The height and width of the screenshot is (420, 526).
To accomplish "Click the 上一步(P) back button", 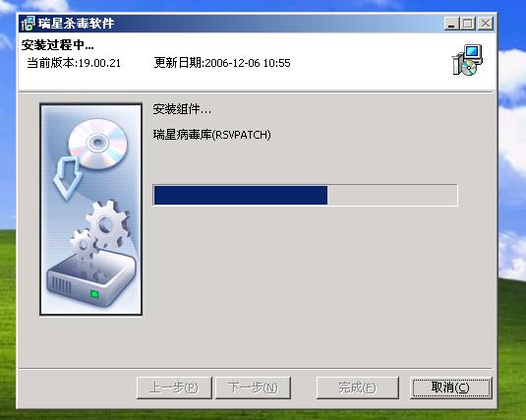I will [174, 388].
